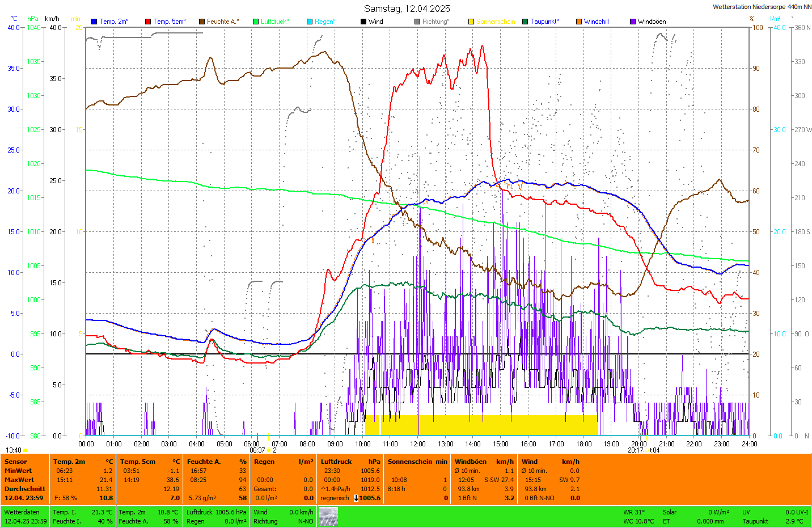812x528 pixels.
Task: Click the black Wind legend label
Action: (375, 22)
